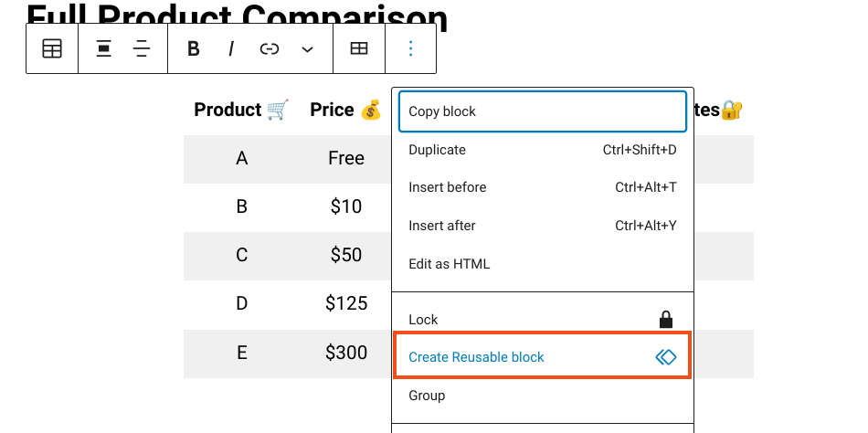Image resolution: width=868 pixels, height=433 pixels.
Task: Toggle italic formatting
Action: (231, 48)
